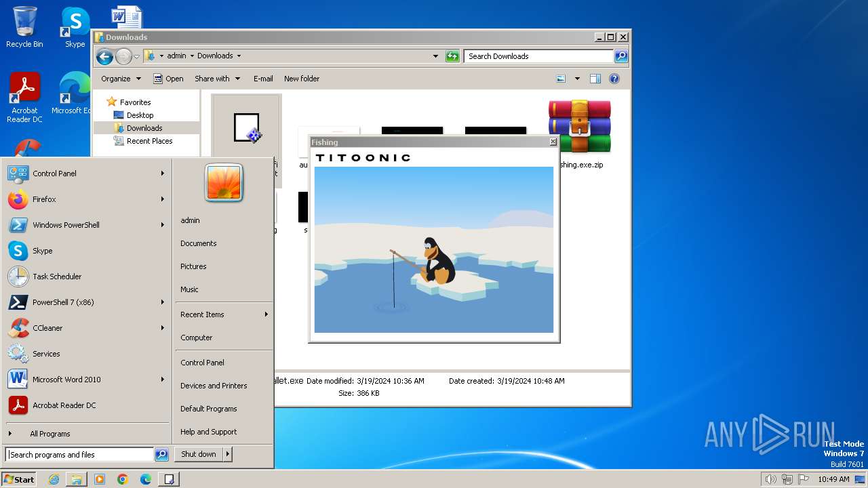Open Devices and Printers
The width and height of the screenshot is (868, 488).
pos(214,386)
